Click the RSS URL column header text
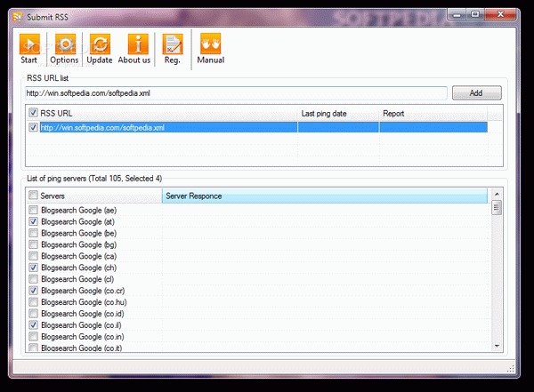 (x=56, y=113)
